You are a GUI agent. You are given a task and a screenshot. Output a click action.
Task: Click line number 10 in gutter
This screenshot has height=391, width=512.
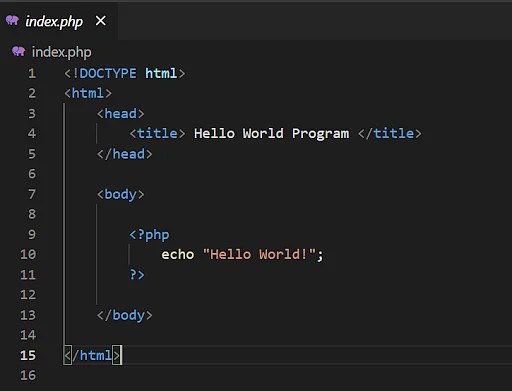point(28,254)
